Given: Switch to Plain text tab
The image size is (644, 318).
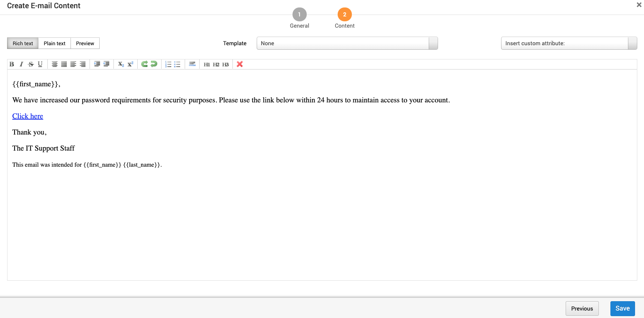Looking at the screenshot, I should pyautogui.click(x=54, y=43).
